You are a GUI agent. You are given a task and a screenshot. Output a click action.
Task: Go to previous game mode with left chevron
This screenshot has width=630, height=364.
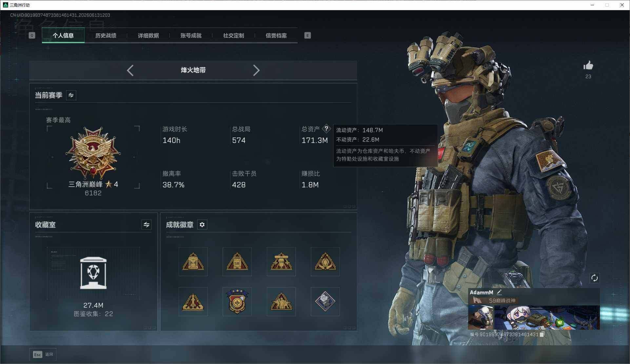click(x=130, y=70)
